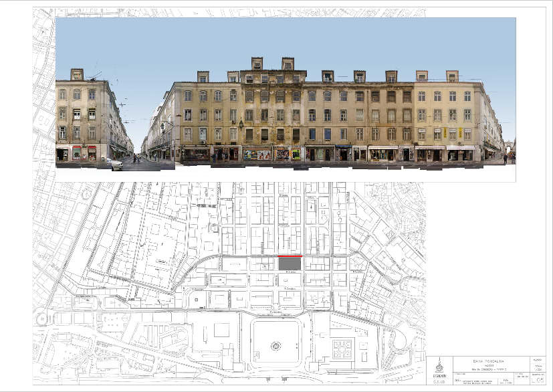Click the circular fountain in the large square
The height and width of the screenshot is (392, 553).
click(275, 345)
